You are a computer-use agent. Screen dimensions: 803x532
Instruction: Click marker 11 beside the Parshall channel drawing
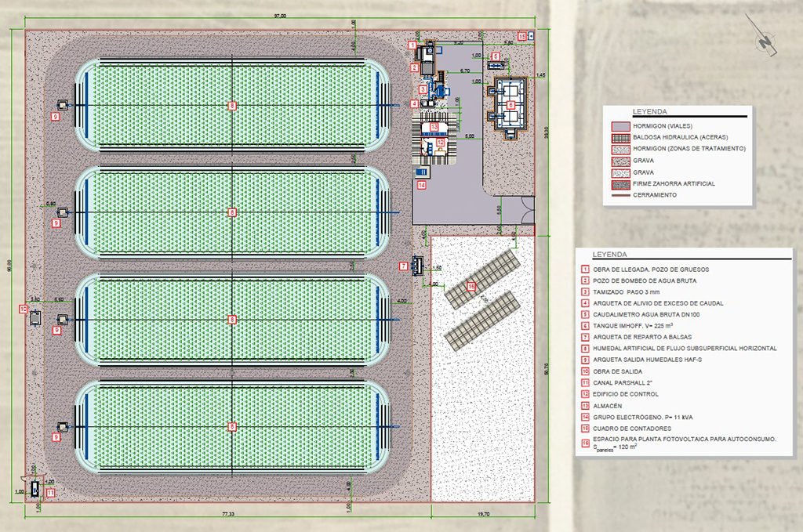(50, 493)
